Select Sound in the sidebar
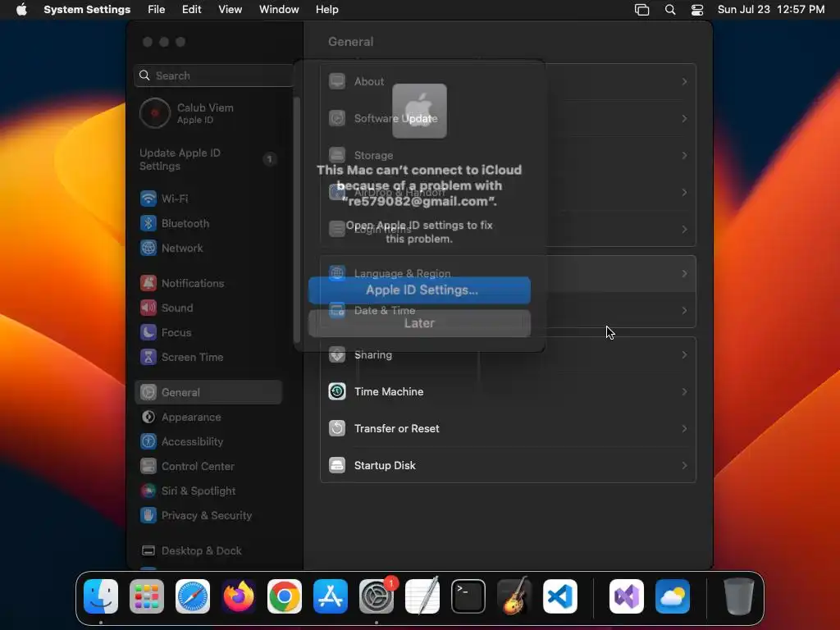The width and height of the screenshot is (840, 630). [x=209, y=308]
